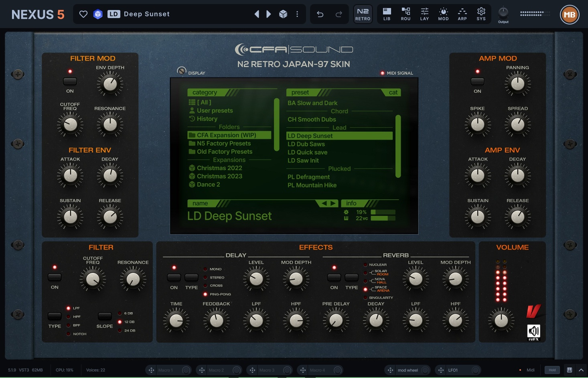Screen dimensions: 588x378
Task: Toggle the Hold button in the status bar
Action: point(552,370)
